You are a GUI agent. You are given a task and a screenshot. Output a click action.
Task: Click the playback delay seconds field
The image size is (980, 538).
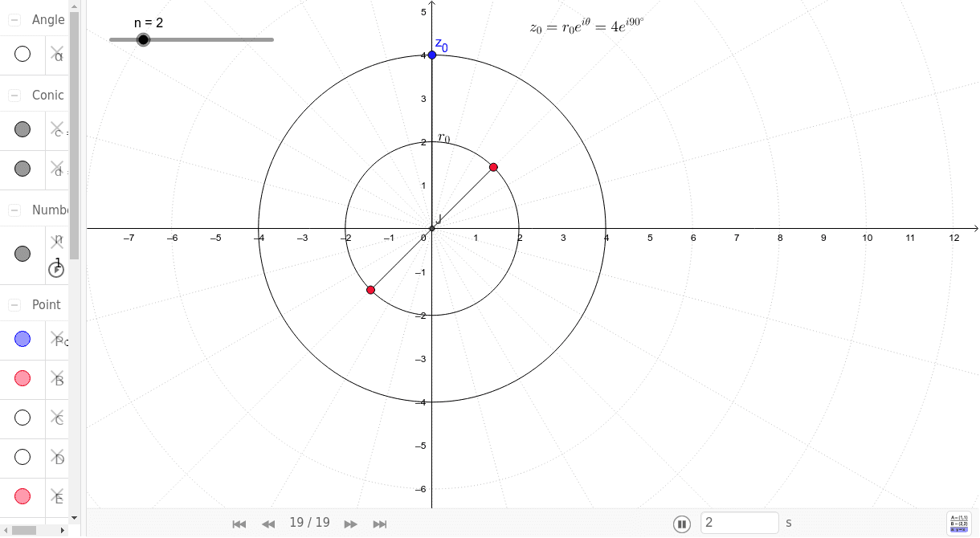coord(740,523)
